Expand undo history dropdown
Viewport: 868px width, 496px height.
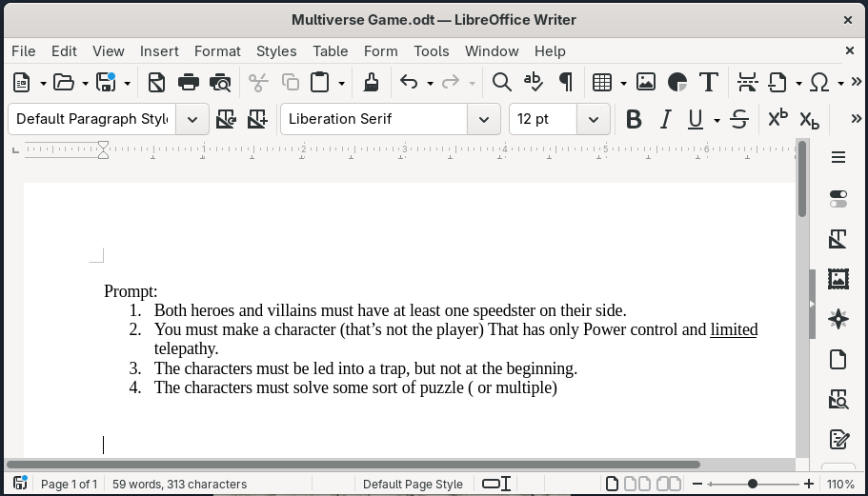click(430, 84)
